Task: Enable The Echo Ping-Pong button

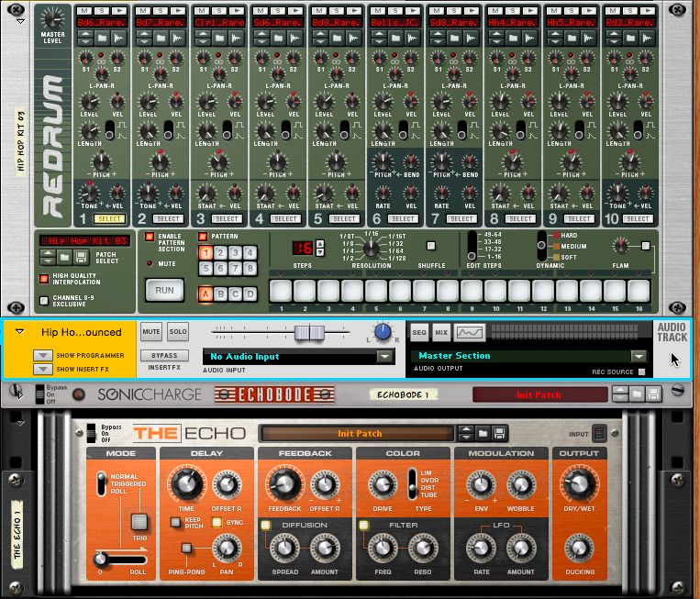Action: 186,548
